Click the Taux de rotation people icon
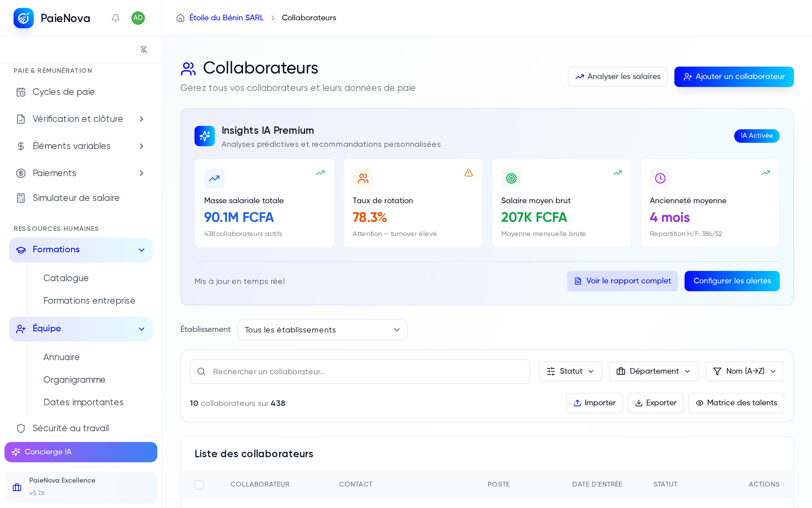This screenshot has height=508, width=812. tap(363, 178)
